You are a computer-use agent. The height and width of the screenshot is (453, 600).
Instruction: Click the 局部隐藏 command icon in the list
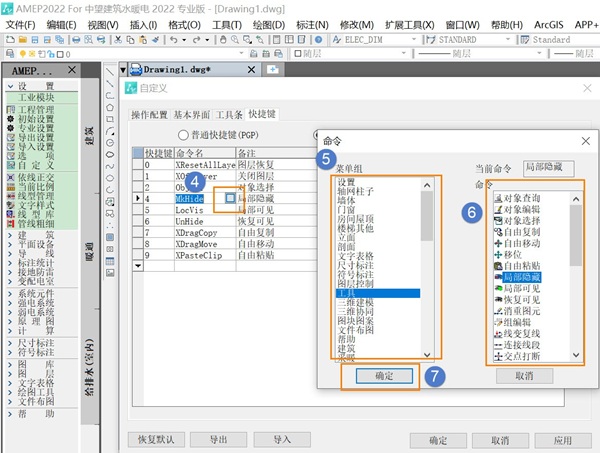pyautogui.click(x=498, y=277)
